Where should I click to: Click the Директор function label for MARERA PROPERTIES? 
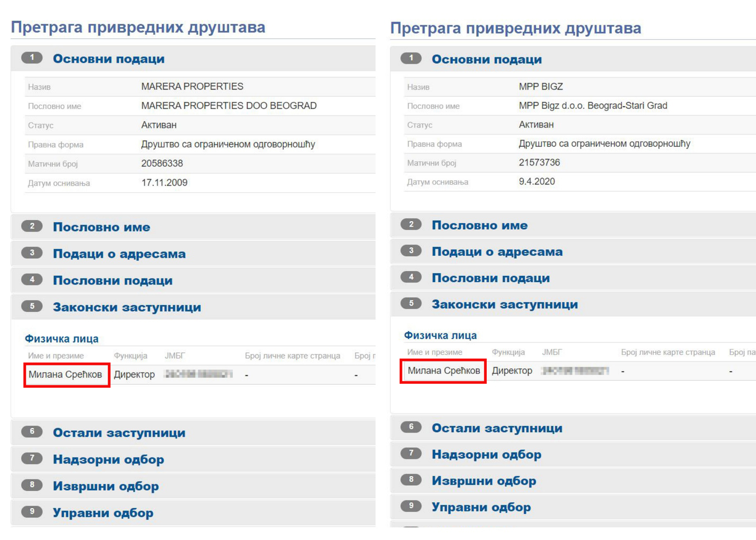(x=135, y=374)
